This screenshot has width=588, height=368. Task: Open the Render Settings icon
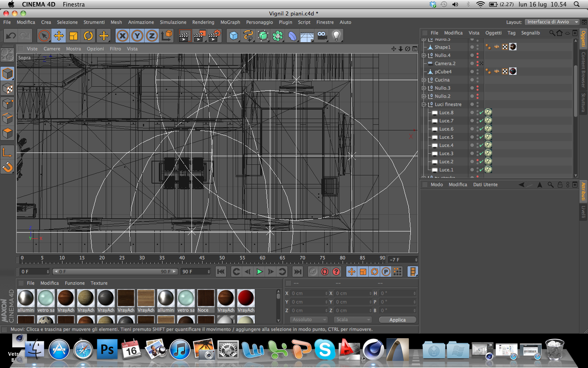point(214,36)
